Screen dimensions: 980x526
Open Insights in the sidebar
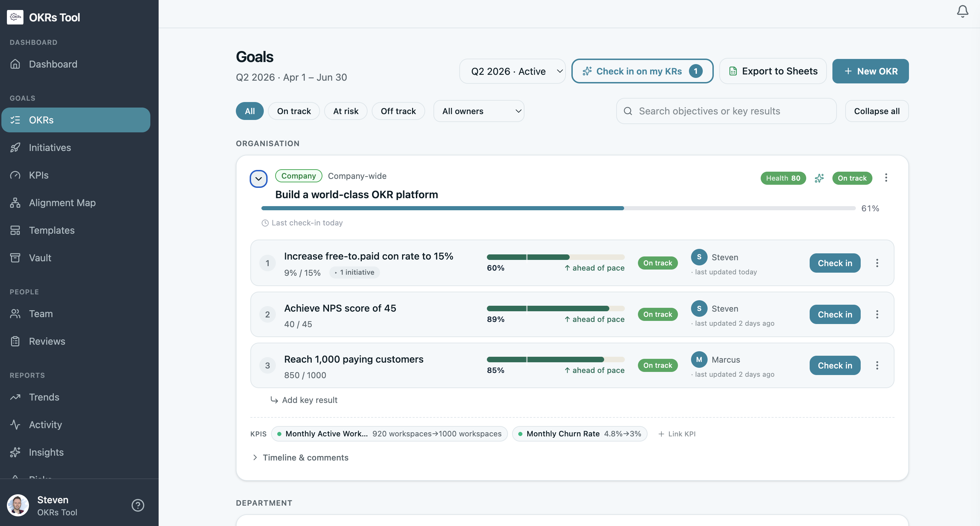click(46, 452)
